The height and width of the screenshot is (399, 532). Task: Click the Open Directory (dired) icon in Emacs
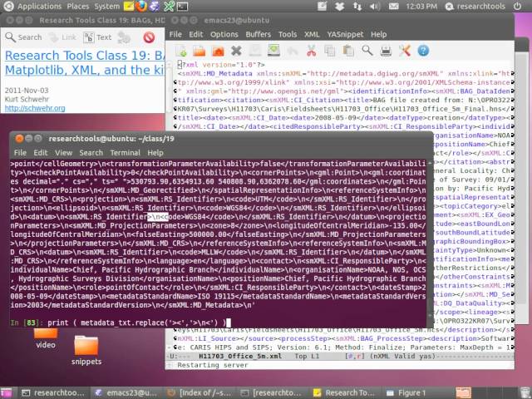coord(218,51)
